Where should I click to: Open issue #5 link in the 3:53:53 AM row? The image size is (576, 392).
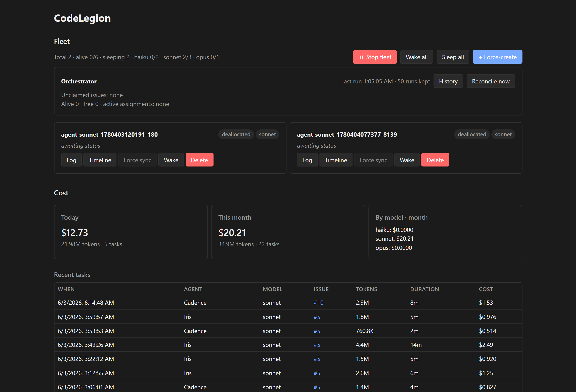point(317,331)
